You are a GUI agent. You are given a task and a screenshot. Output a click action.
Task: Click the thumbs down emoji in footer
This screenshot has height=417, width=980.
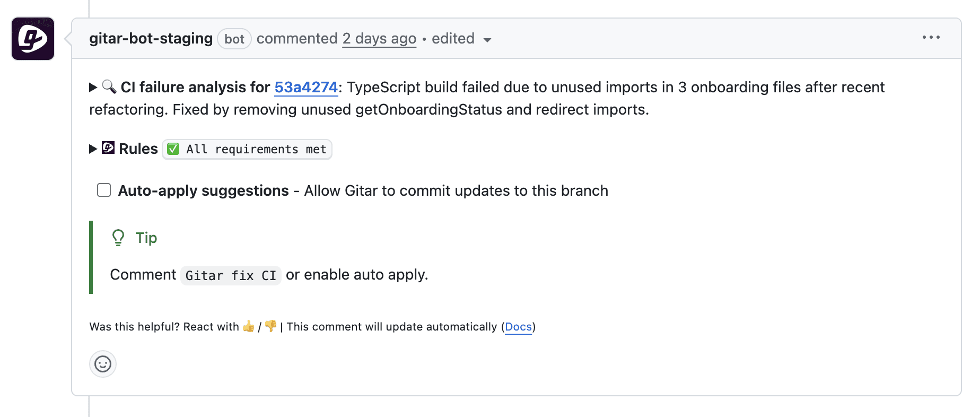point(269,326)
